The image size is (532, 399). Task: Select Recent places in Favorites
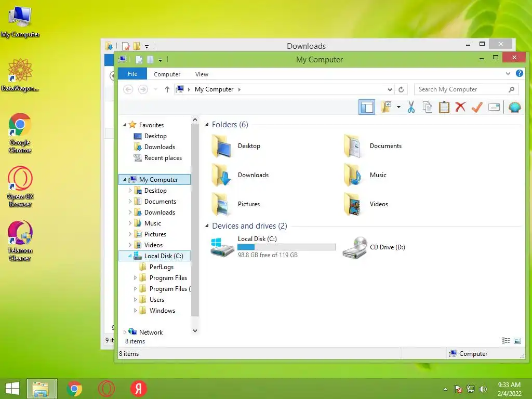click(x=163, y=158)
